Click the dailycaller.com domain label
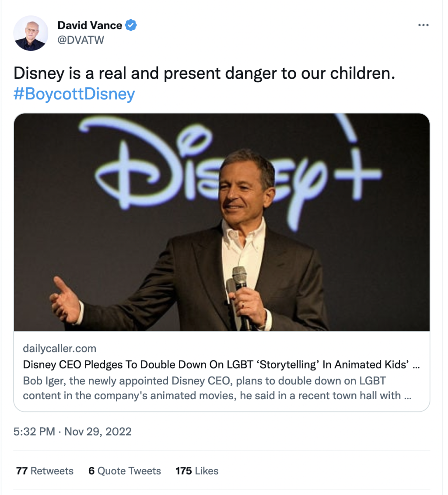Viewport: 448px width, 495px height. pyautogui.click(x=59, y=349)
